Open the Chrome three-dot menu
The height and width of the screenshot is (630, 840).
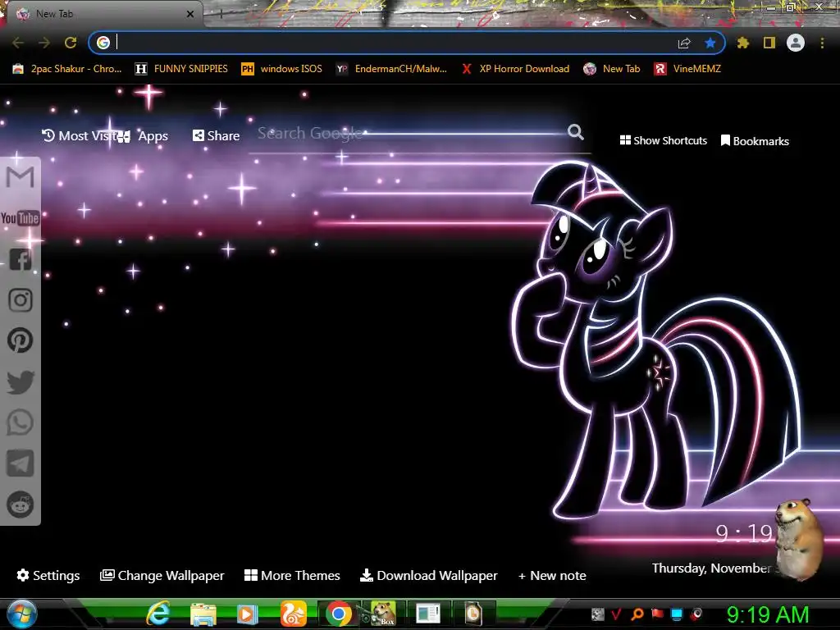pos(822,43)
